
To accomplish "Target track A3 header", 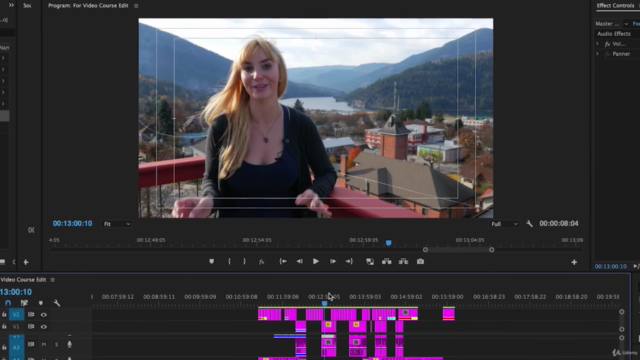I will 16,347.
